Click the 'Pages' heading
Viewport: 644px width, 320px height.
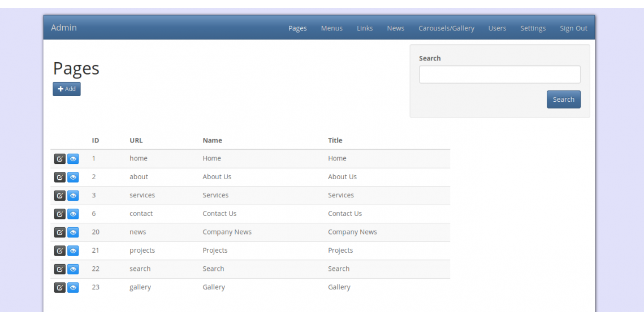click(x=76, y=68)
